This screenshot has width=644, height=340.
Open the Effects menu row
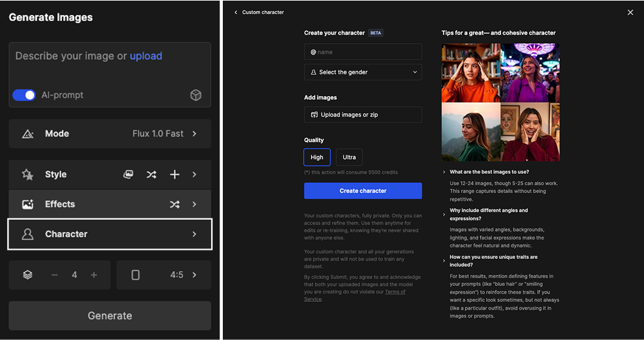pos(109,204)
